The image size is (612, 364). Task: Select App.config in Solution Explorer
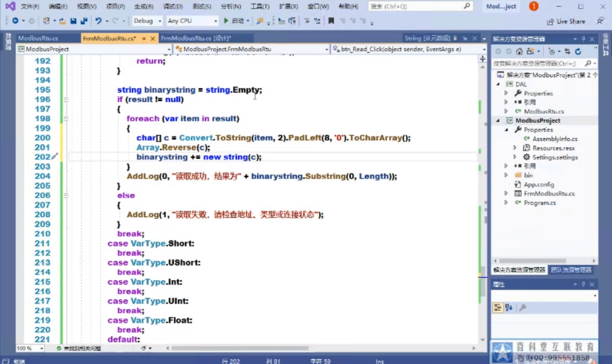pos(539,184)
